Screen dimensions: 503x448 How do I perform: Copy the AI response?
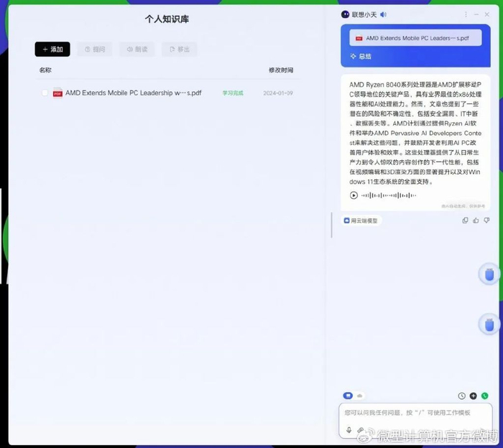click(x=465, y=220)
